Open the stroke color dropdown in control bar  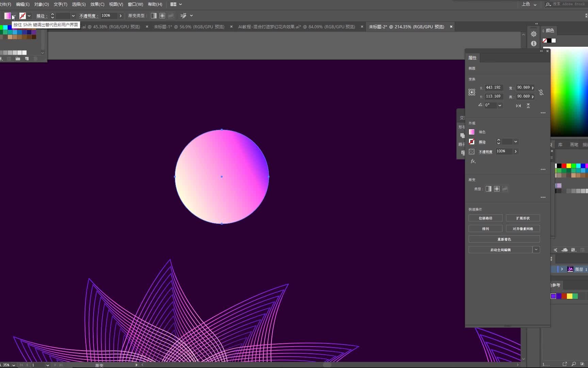coord(29,16)
